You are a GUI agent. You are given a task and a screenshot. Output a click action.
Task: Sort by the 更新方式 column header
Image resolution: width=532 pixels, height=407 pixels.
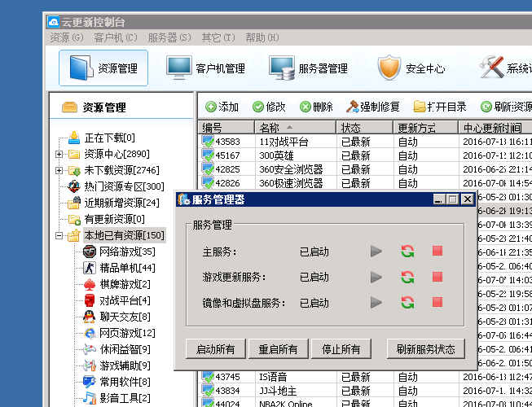[x=426, y=128]
